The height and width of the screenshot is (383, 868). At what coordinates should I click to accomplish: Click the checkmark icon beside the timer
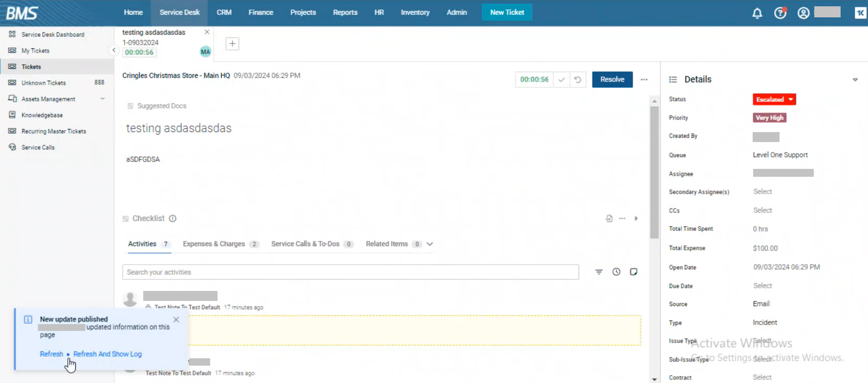pos(561,79)
